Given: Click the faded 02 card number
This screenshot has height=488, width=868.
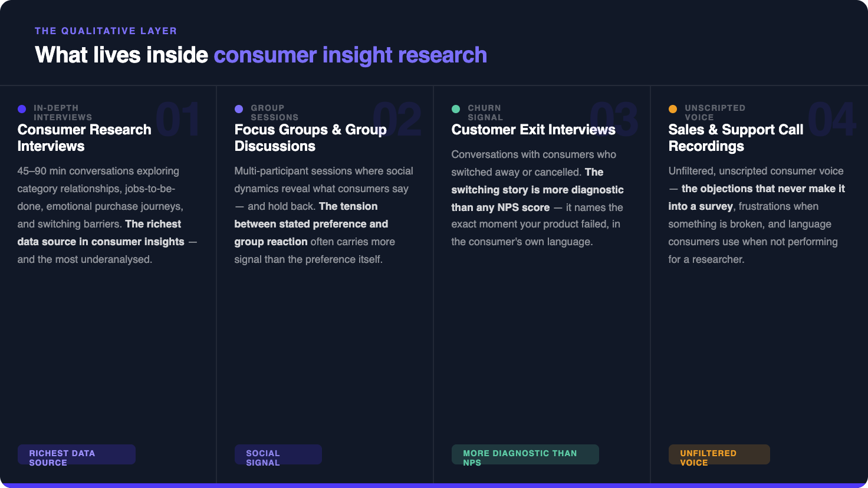Looking at the screenshot, I should pos(397,120).
